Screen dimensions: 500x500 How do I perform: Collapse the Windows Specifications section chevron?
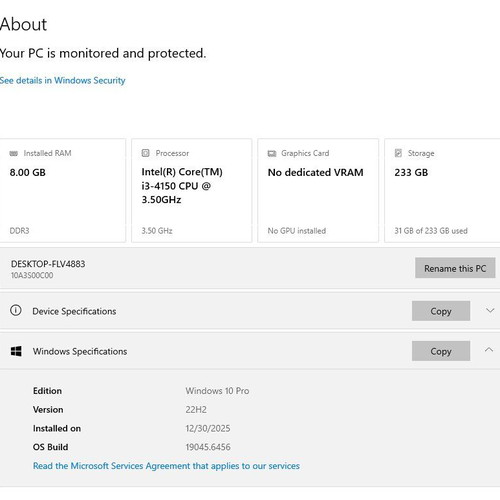[489, 350]
